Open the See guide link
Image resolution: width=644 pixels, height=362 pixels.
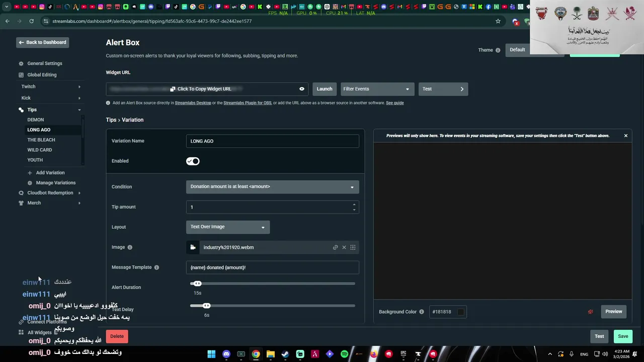tap(395, 103)
